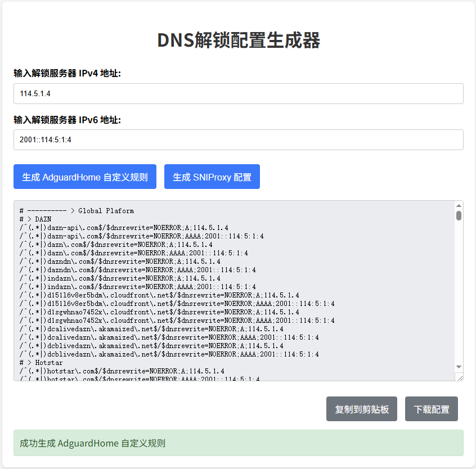Screen dimensions: 476x469
Task: Click the output scrollbar down arrow
Action: pos(459,367)
